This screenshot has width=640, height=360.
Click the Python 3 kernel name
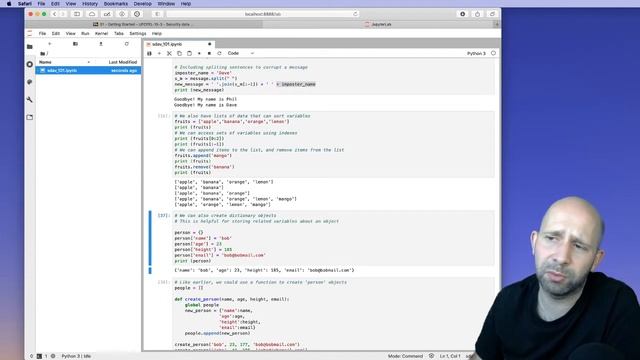(476, 53)
